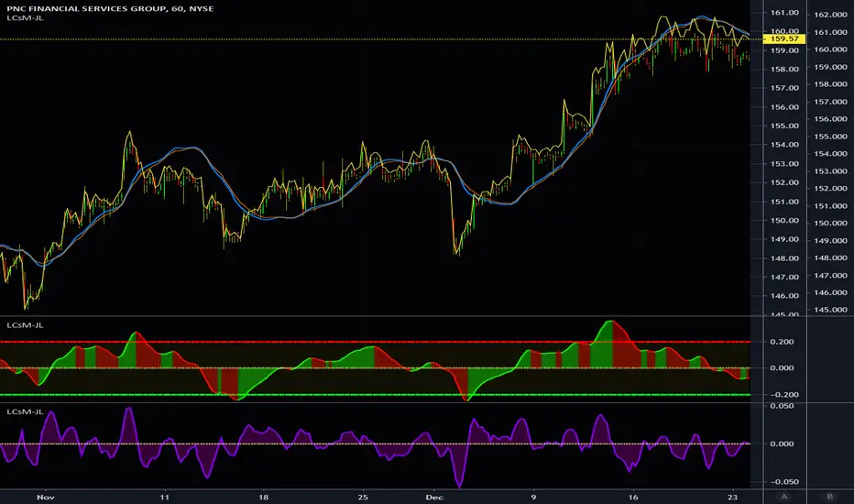Click the divider between the price chart and oscillator pane
This screenshot has height=504, width=854.
click(367, 317)
